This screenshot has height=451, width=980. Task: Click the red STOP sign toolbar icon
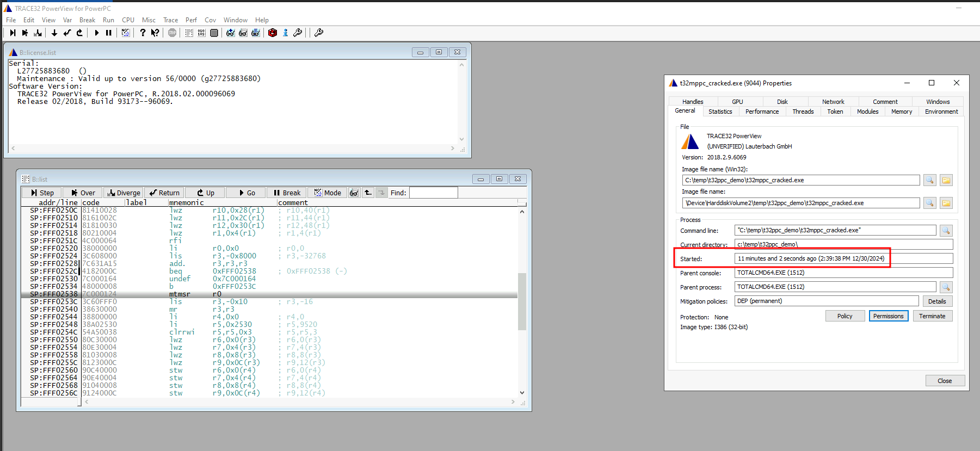coord(172,33)
